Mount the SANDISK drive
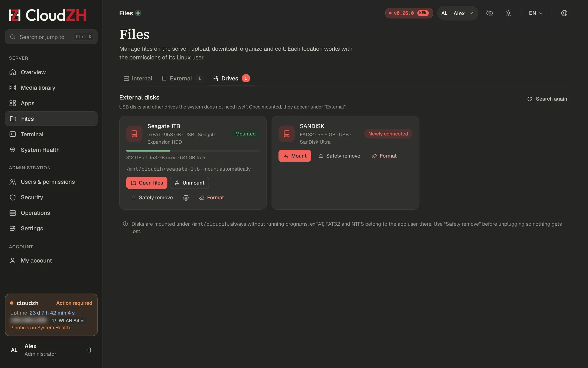 [295, 156]
